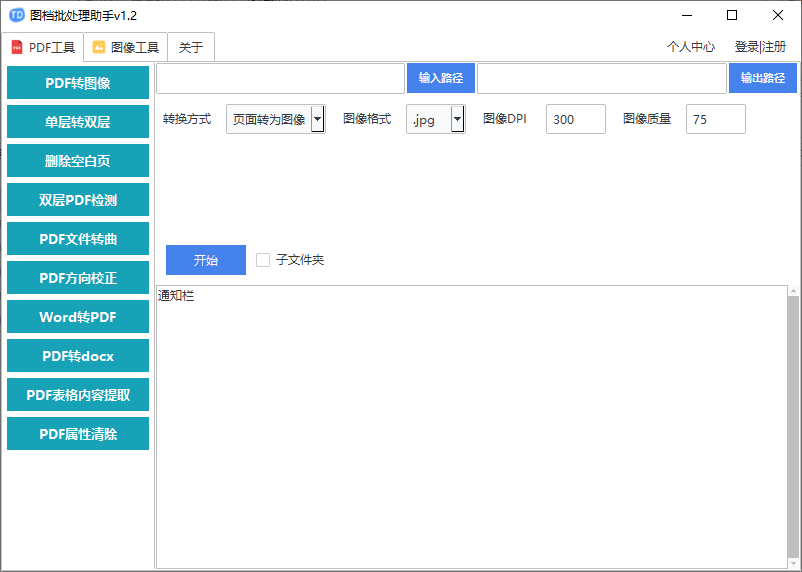Select PDF转图像 in the sidebar

pos(78,83)
